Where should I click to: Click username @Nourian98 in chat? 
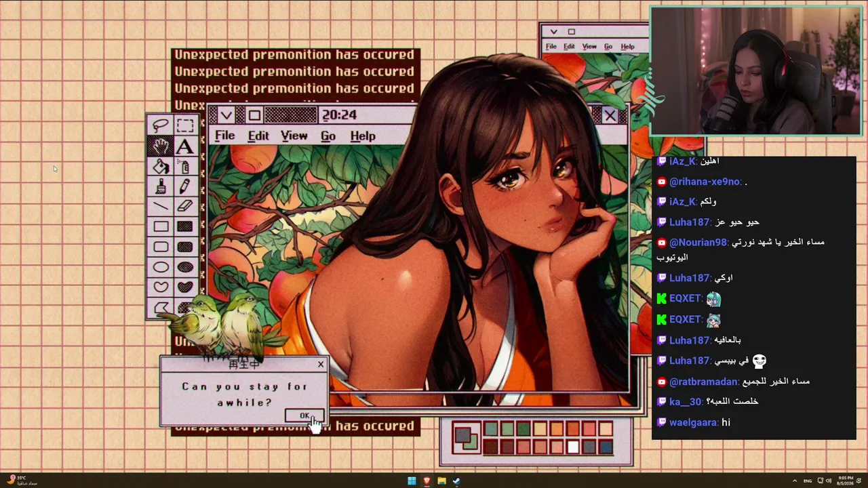(x=698, y=242)
